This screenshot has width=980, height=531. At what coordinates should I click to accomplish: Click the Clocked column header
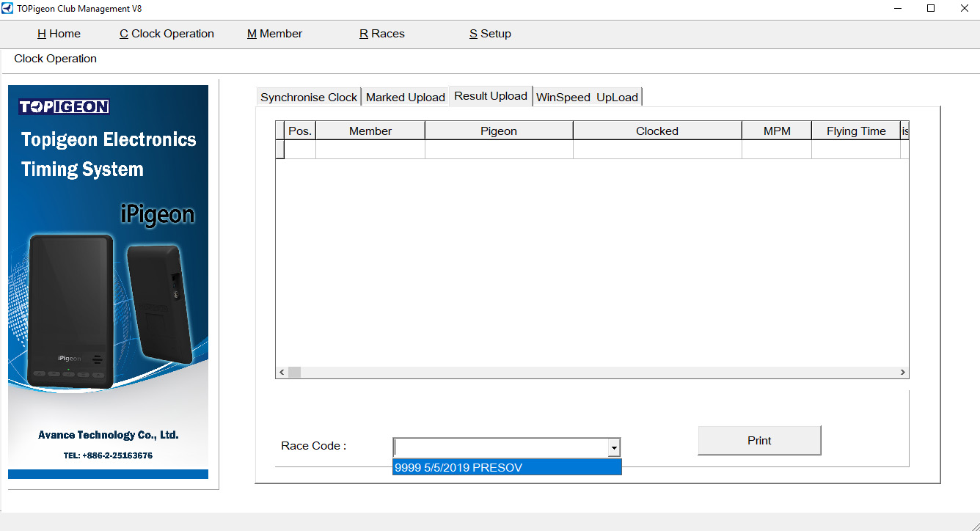coord(657,131)
